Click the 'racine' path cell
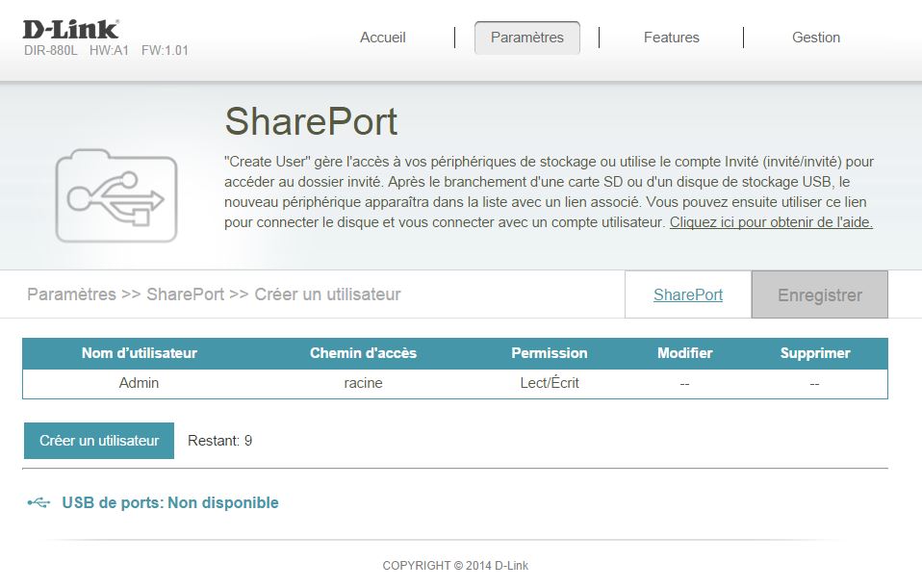This screenshot has height=588, width=922. coord(363,383)
